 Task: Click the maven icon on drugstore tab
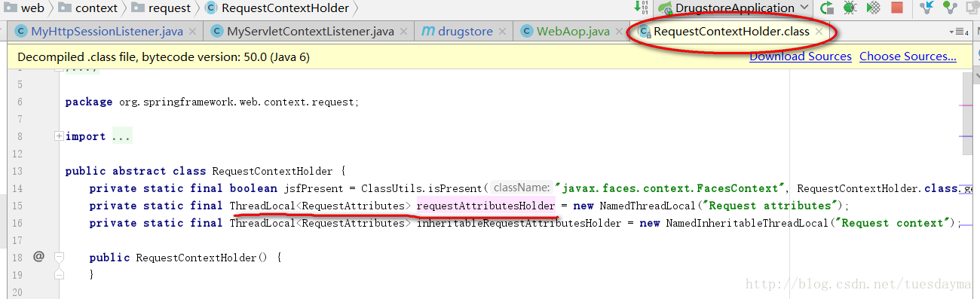(428, 32)
